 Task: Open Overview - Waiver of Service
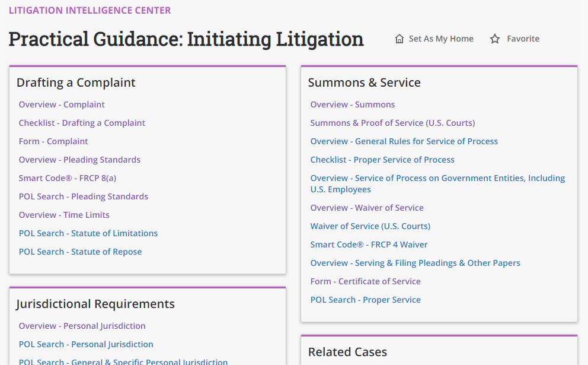367,207
